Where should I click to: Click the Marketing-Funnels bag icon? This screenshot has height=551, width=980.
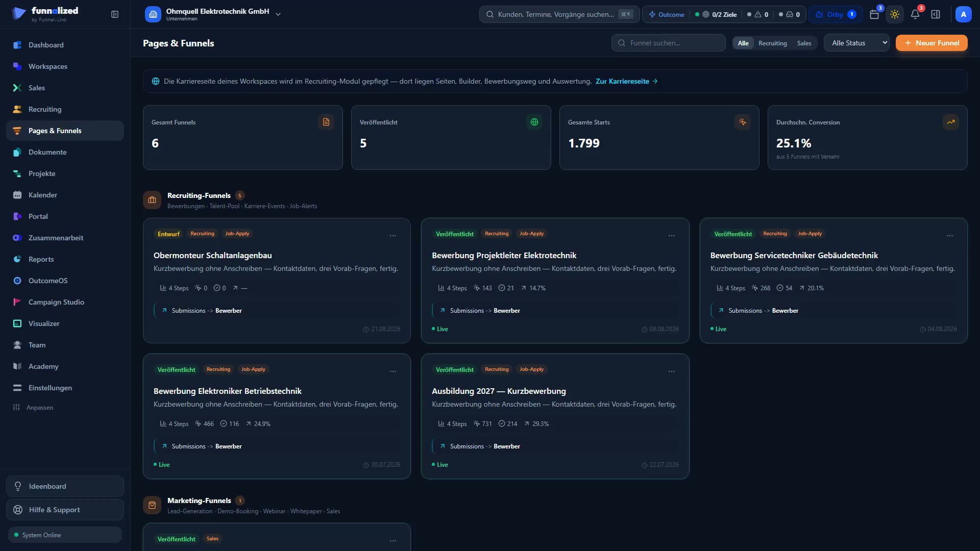(152, 505)
